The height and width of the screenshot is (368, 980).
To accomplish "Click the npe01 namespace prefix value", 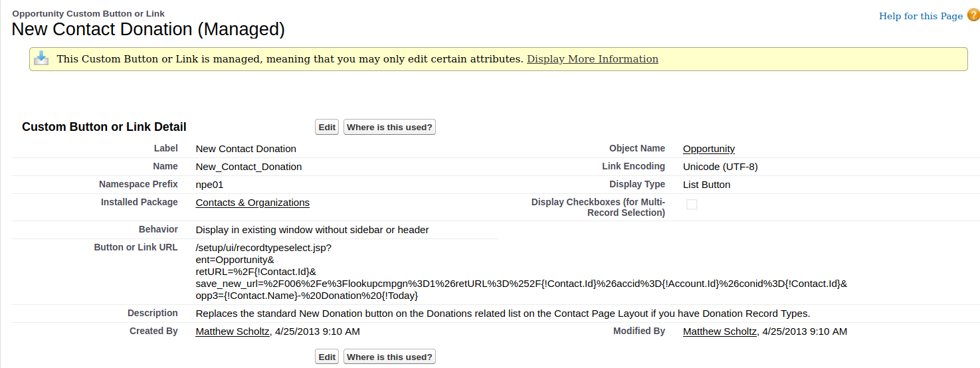I will [x=209, y=185].
